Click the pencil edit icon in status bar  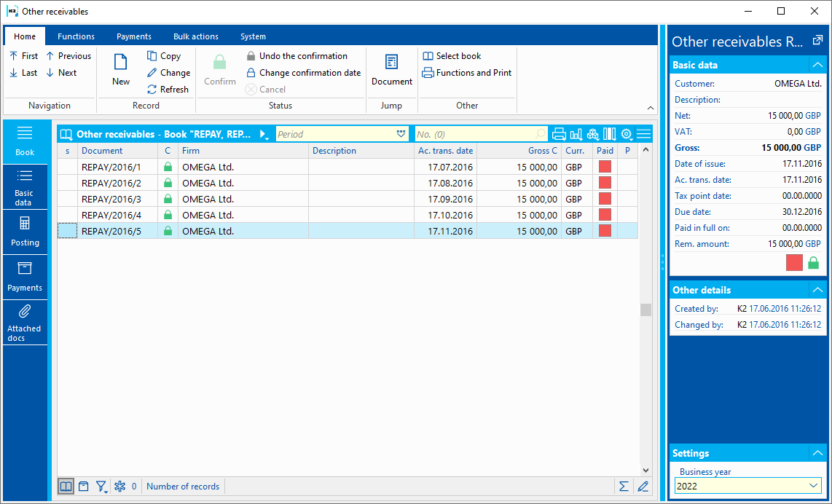click(643, 487)
